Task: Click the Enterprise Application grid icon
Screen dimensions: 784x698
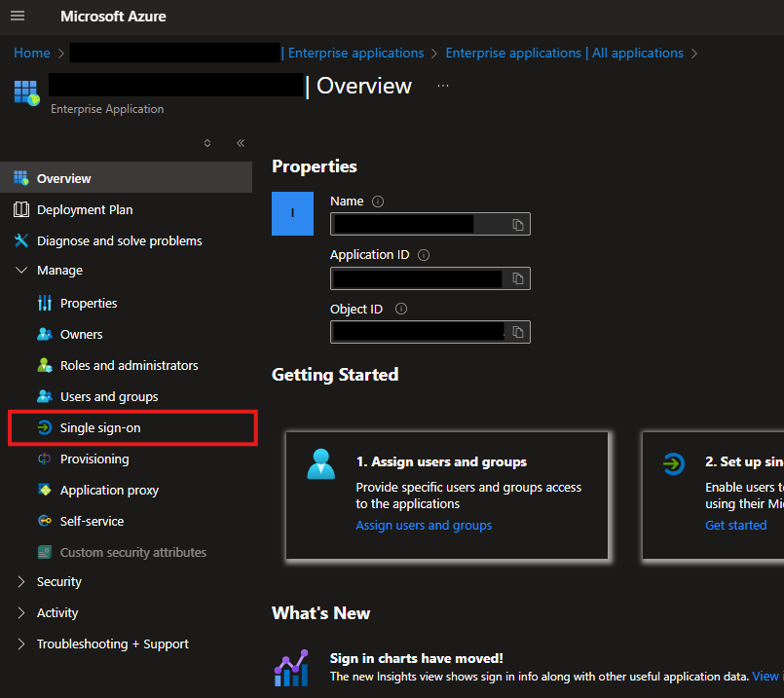Action: point(26,92)
